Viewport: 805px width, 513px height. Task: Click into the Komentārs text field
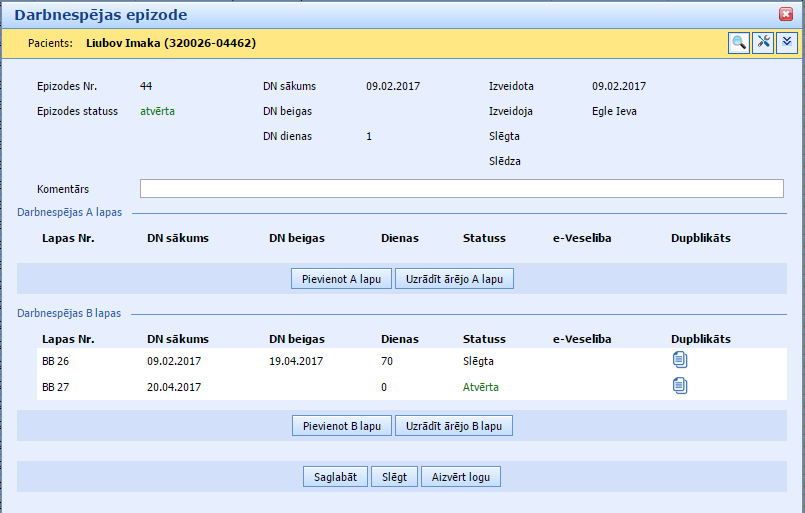pos(461,189)
